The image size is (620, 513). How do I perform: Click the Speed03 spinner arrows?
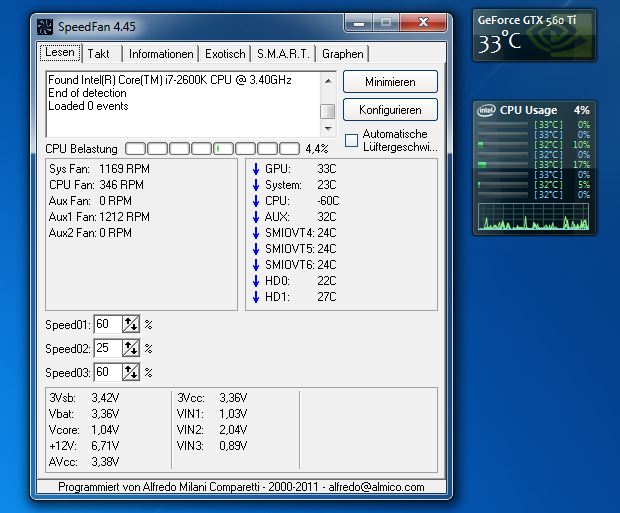(131, 372)
